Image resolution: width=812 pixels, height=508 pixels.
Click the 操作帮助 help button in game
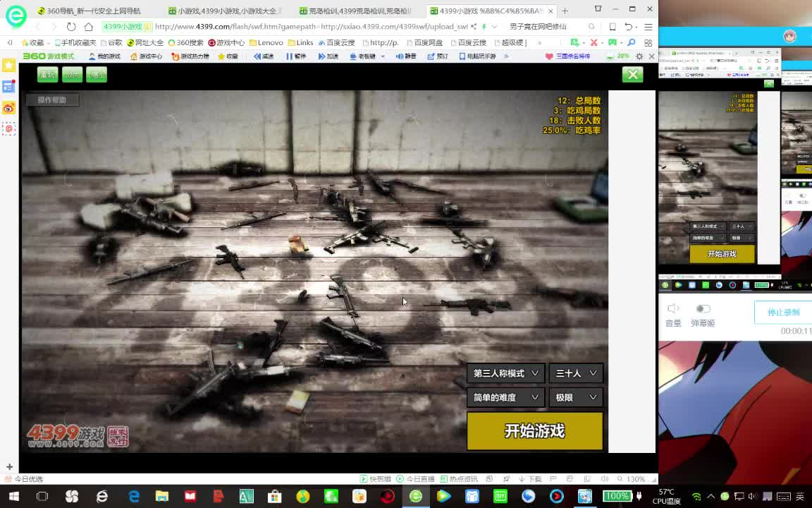tap(51, 100)
